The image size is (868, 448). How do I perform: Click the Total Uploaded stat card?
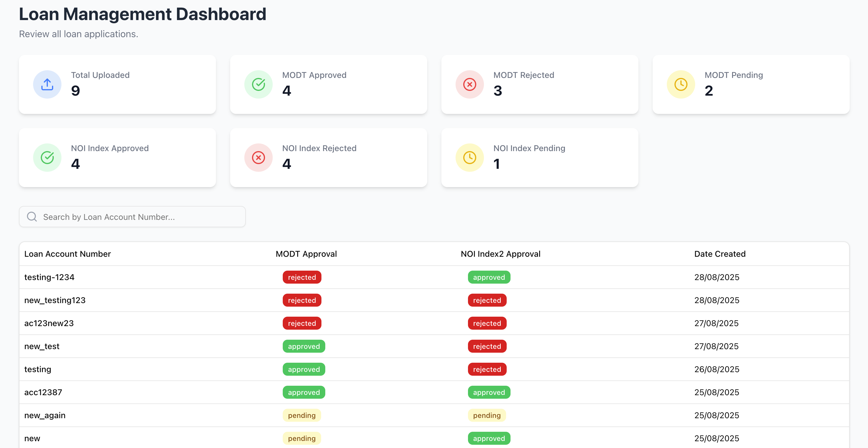117,84
